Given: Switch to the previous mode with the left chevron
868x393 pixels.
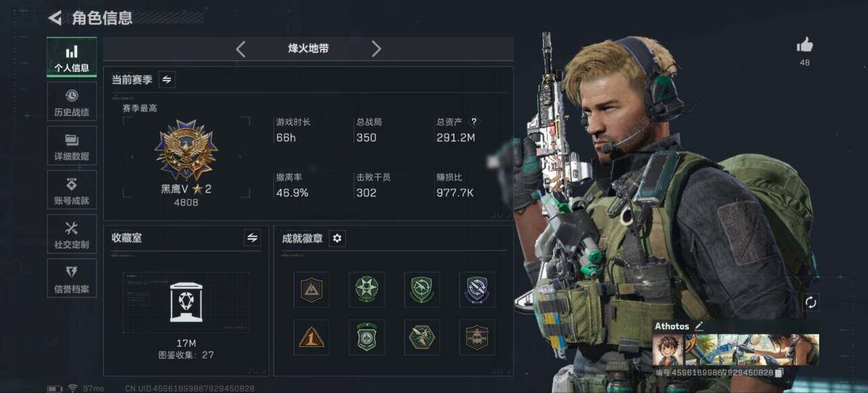Looking at the screenshot, I should click(241, 49).
